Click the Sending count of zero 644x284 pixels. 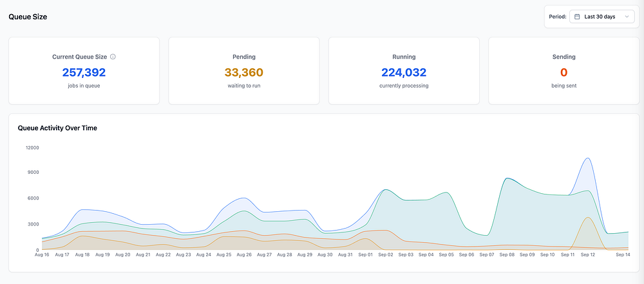coord(563,72)
